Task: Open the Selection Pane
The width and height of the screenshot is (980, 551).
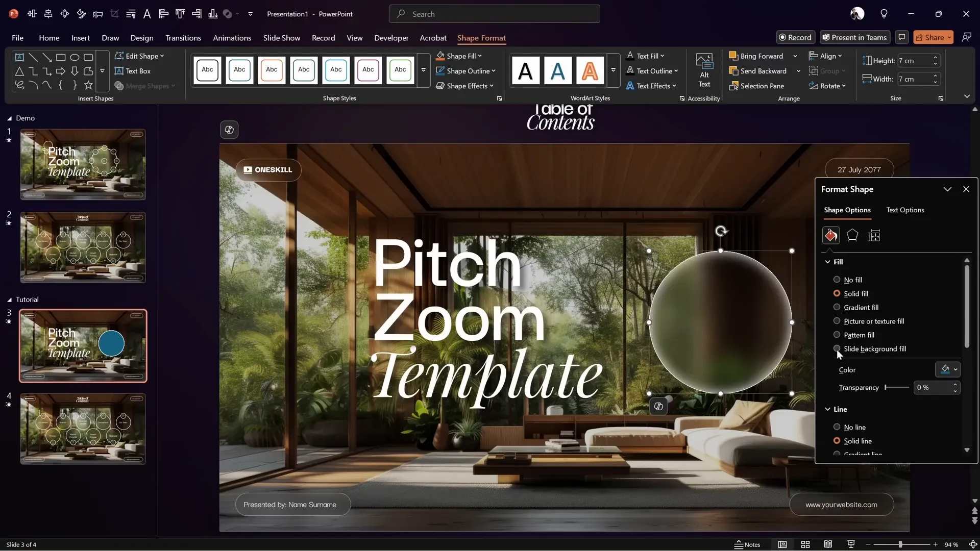Action: (757, 86)
